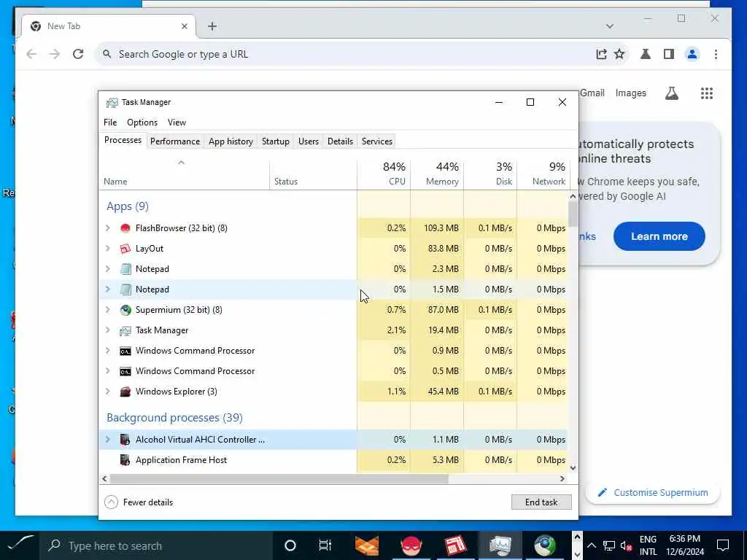Click the Background processes (39) heading

coord(175,418)
